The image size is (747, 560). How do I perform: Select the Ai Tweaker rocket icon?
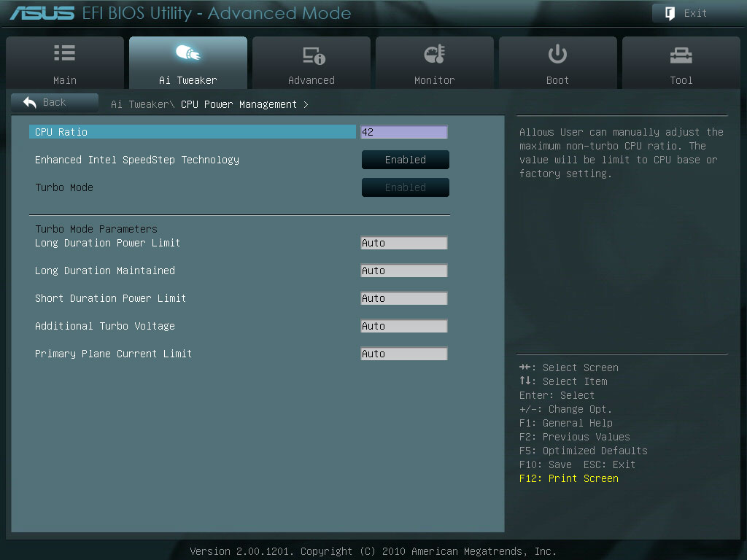click(188, 52)
